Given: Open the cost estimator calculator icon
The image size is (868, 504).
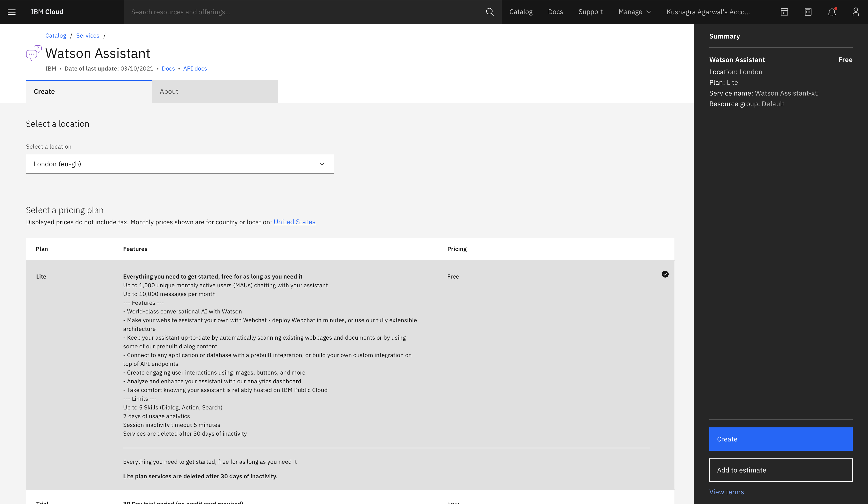Looking at the screenshot, I should tap(808, 12).
